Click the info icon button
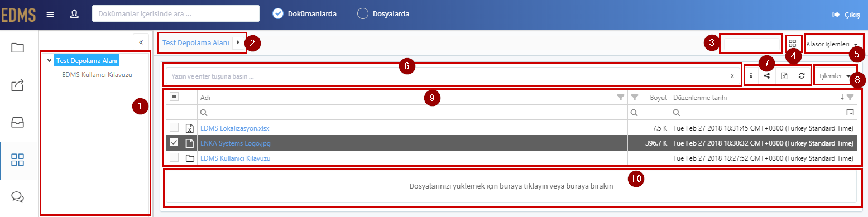This screenshot has height=217, width=868. pos(751,76)
